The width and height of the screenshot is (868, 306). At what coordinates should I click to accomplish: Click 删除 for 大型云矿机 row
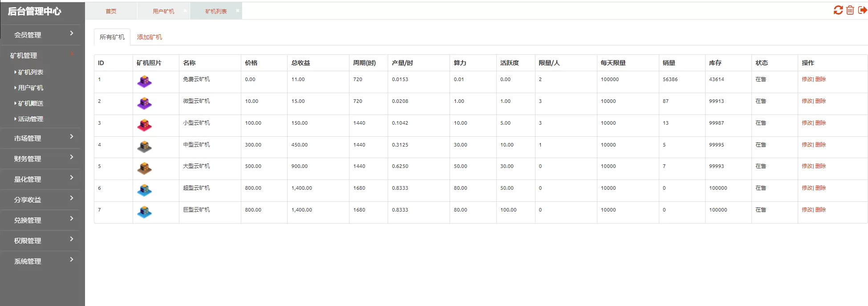pyautogui.click(x=820, y=166)
